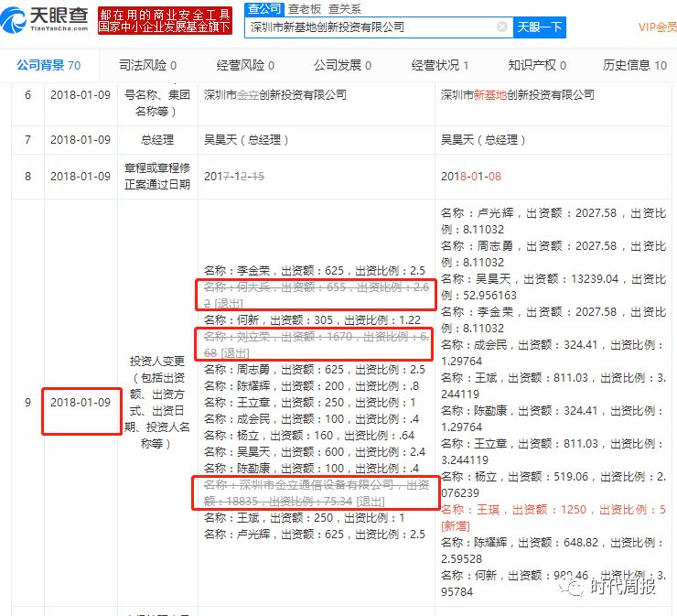This screenshot has width=677, height=616.
Task: Switch to the 经营风险 0 tab
Action: [245, 65]
